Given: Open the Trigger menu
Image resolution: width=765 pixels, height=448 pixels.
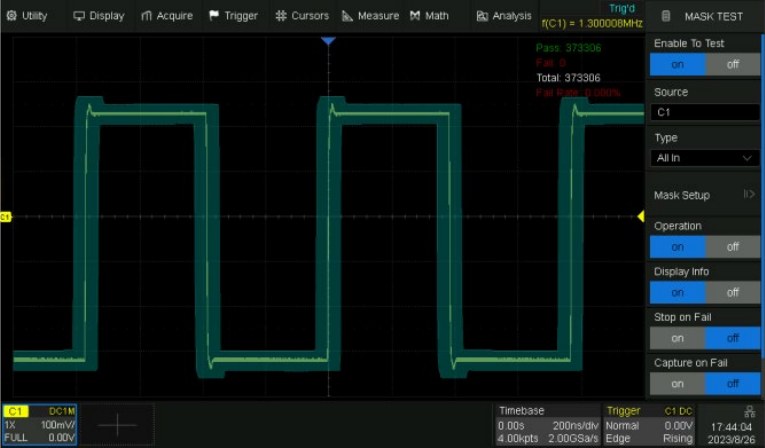Looking at the screenshot, I should pyautogui.click(x=233, y=16).
